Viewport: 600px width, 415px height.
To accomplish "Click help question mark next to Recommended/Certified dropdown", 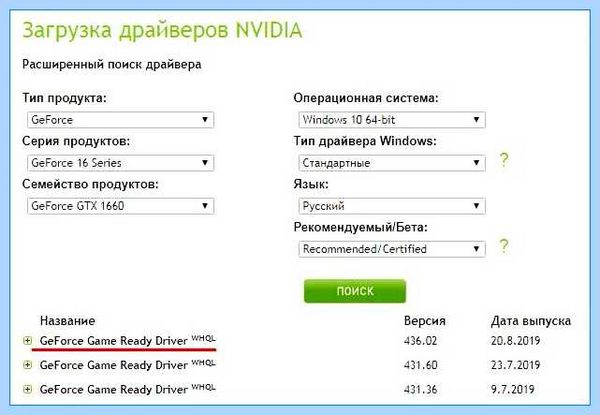I will tap(504, 246).
